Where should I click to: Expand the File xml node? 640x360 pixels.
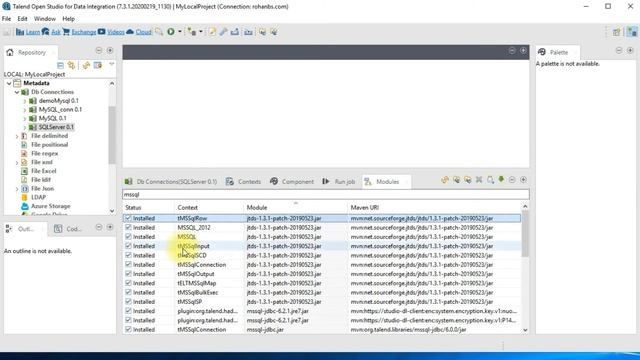(x=17, y=162)
